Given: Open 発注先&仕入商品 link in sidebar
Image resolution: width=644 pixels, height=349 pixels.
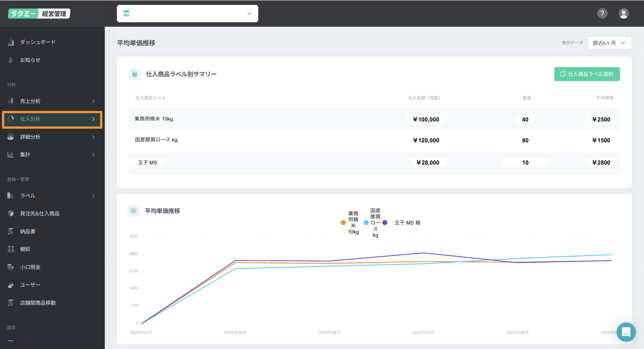Looking at the screenshot, I should [40, 213].
